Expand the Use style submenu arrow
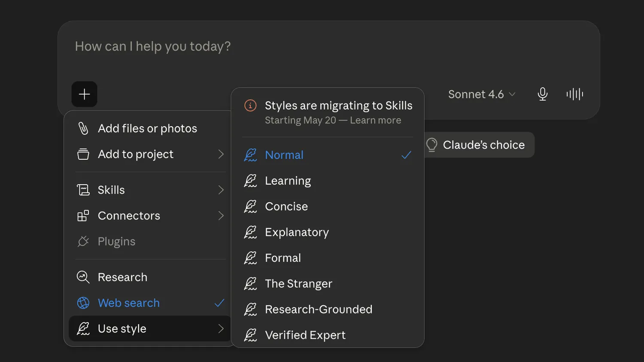644x362 pixels. pos(221,329)
